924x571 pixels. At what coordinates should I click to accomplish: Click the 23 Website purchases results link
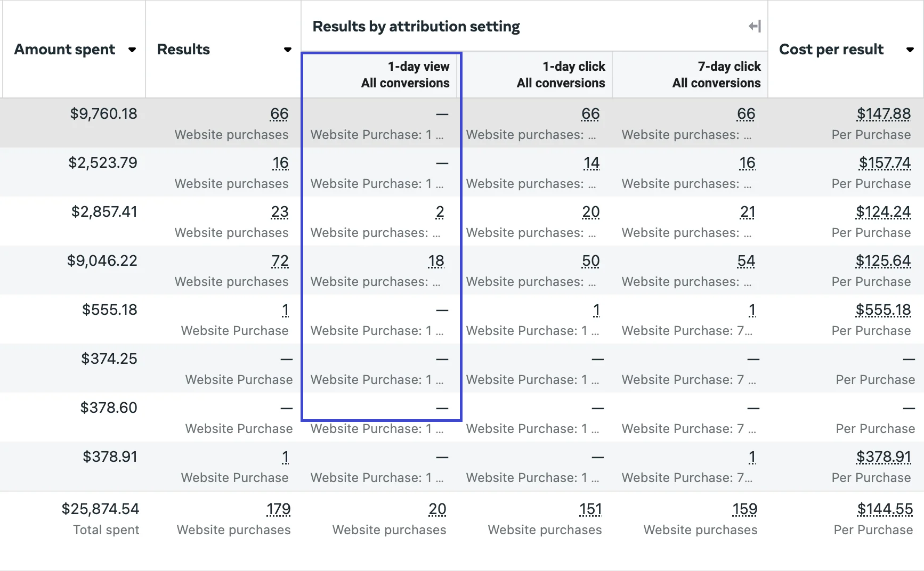[279, 211]
